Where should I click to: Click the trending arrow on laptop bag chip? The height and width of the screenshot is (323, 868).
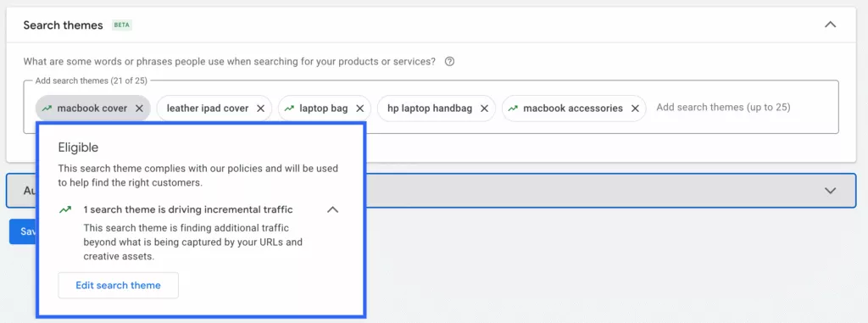[x=289, y=109]
